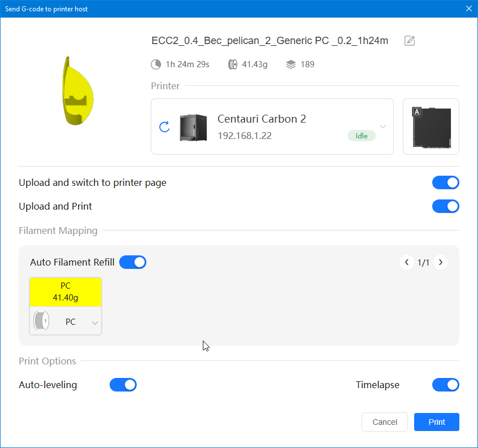Image resolution: width=478 pixels, height=448 pixels.
Task: Click the Centauri Carbon 2 printer image
Action: pyautogui.click(x=193, y=127)
